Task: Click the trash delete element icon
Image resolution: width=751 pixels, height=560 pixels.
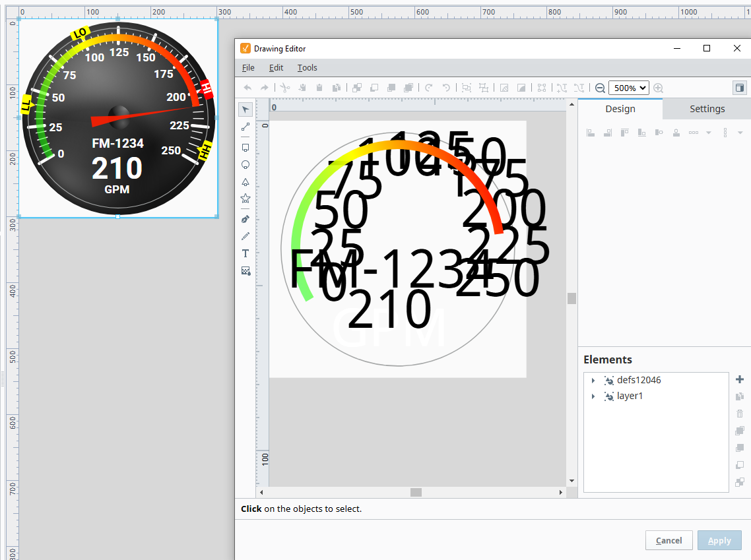Action: coord(740,414)
